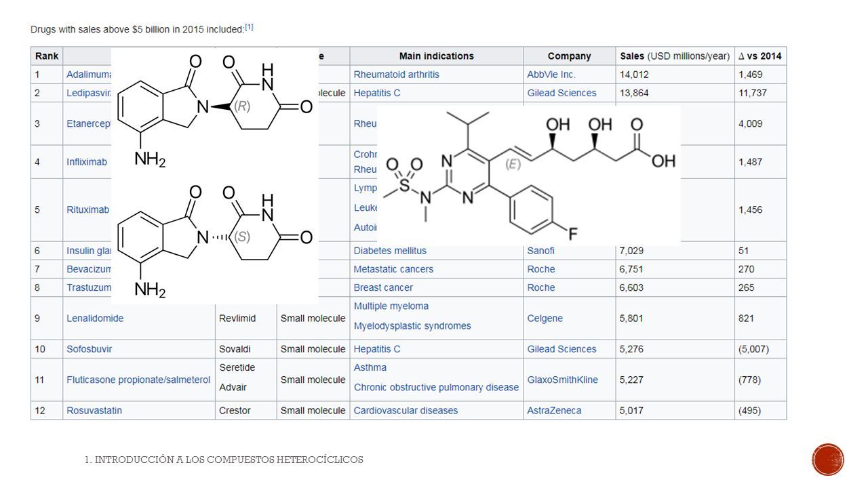Select Small molecule cell in Rosuvastatin row
868x488 pixels.
[313, 411]
